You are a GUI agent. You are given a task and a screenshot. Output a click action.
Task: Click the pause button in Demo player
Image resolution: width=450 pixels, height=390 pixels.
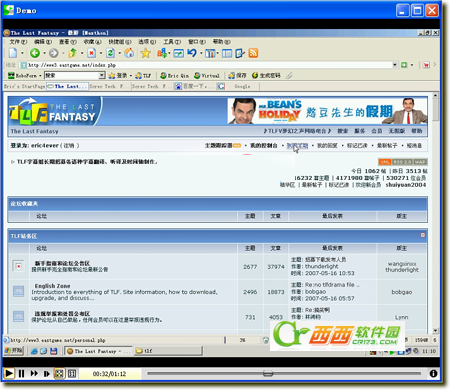(21, 373)
